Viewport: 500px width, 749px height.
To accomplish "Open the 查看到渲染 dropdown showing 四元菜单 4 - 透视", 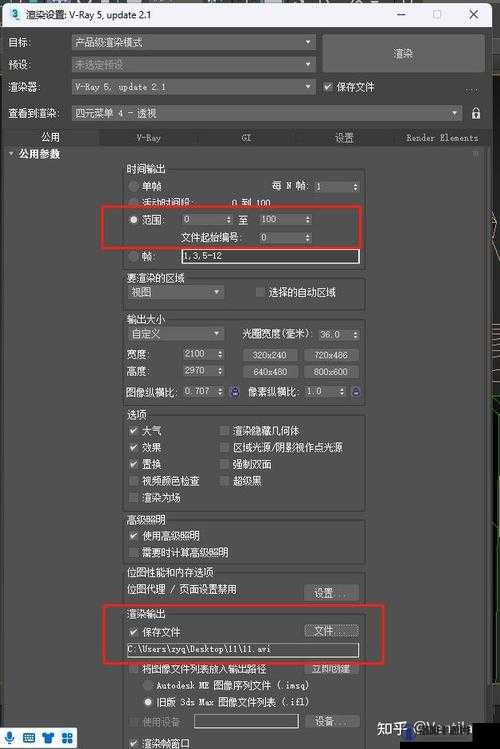I will coord(267,113).
